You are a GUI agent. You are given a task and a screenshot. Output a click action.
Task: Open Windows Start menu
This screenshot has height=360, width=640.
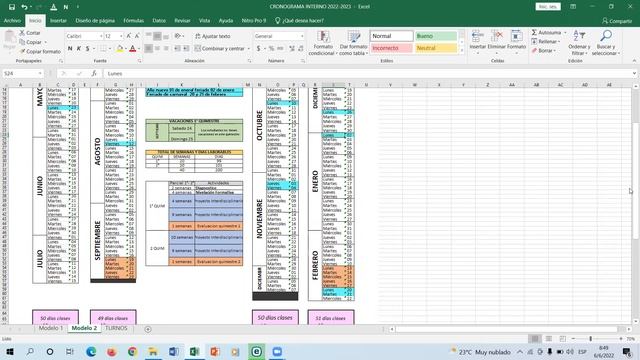click(x=9, y=351)
